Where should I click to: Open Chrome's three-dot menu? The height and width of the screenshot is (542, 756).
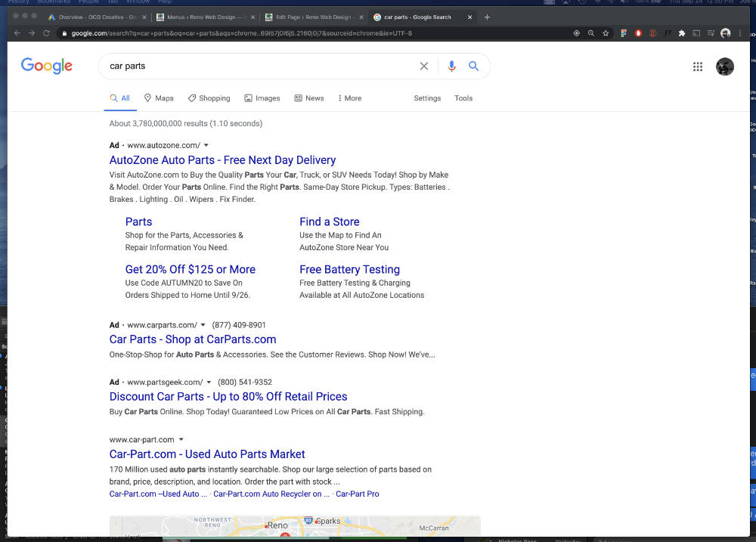click(740, 33)
